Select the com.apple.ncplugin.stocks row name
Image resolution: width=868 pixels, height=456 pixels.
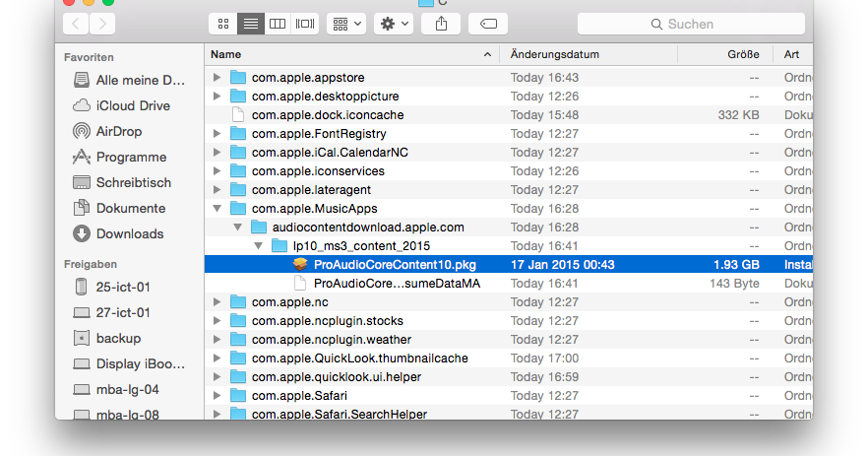(327, 321)
